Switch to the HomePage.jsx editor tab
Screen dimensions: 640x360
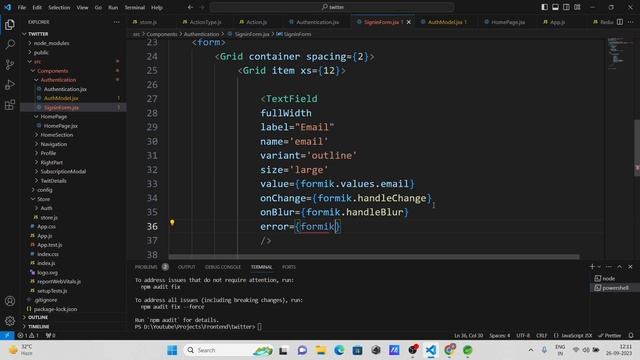click(508, 22)
